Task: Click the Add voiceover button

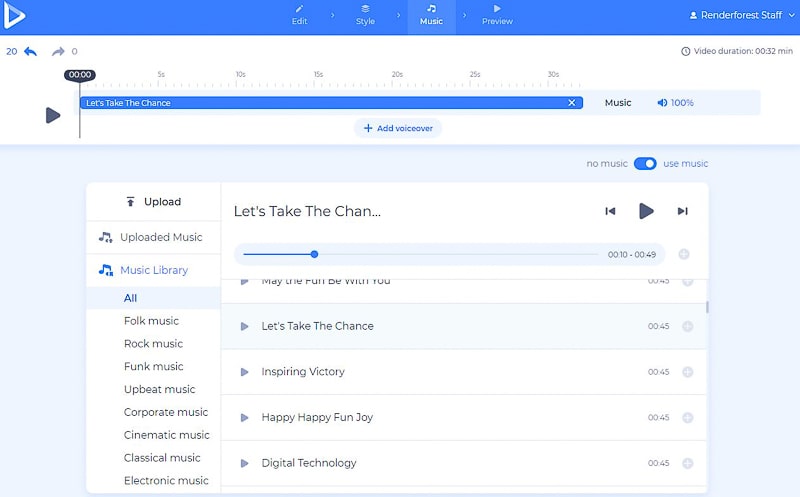Action: click(x=397, y=128)
